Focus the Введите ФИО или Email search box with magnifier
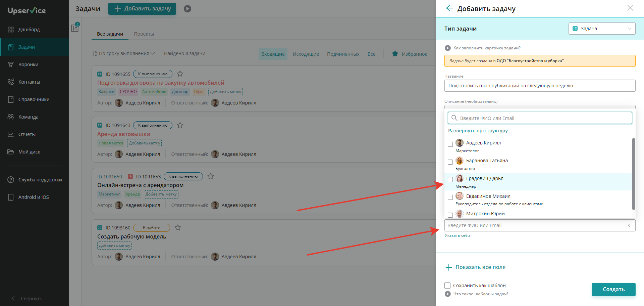 [540, 118]
